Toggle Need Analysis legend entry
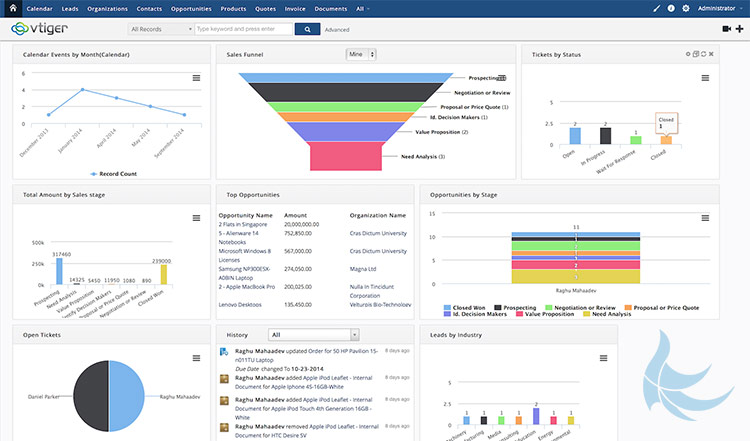The image size is (750, 441). click(x=607, y=314)
